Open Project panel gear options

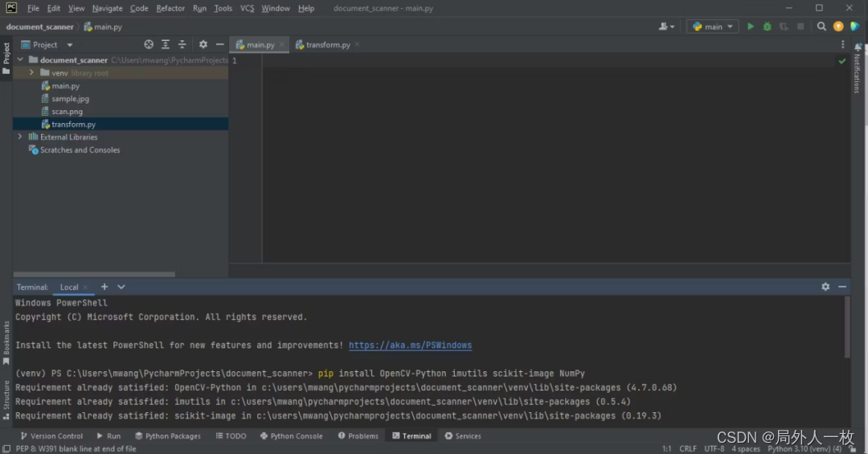203,44
